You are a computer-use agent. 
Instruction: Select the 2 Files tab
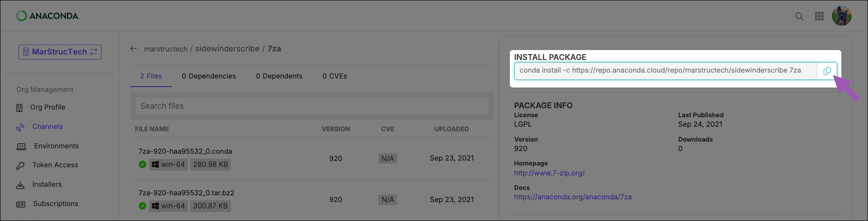pos(151,76)
